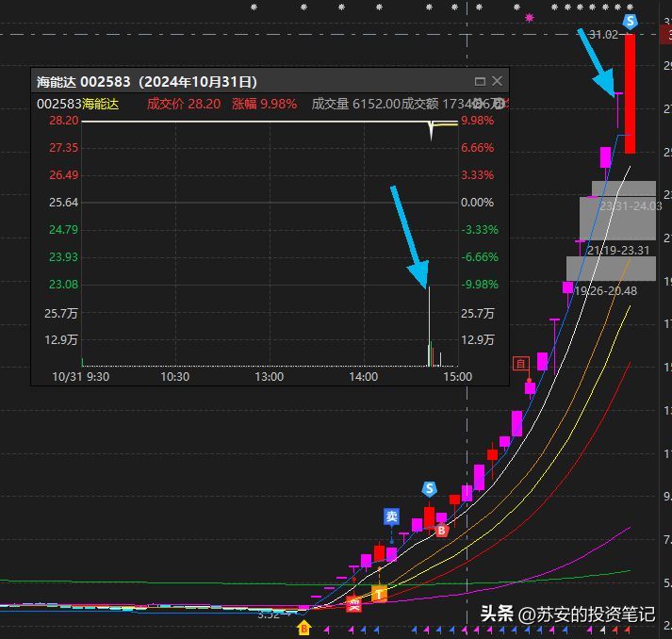This screenshot has width=672, height=639.
Task: Click the 14:00 time label on the intraday axis
Action: click(364, 377)
